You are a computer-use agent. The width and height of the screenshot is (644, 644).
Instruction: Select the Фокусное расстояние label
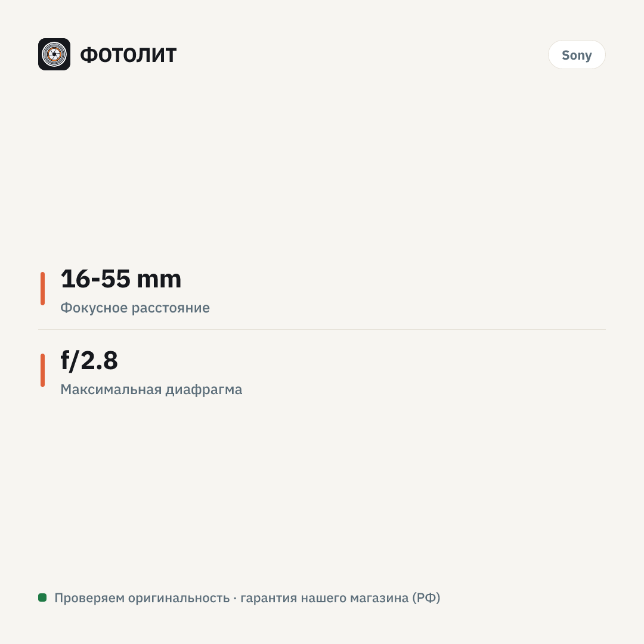[x=135, y=308]
